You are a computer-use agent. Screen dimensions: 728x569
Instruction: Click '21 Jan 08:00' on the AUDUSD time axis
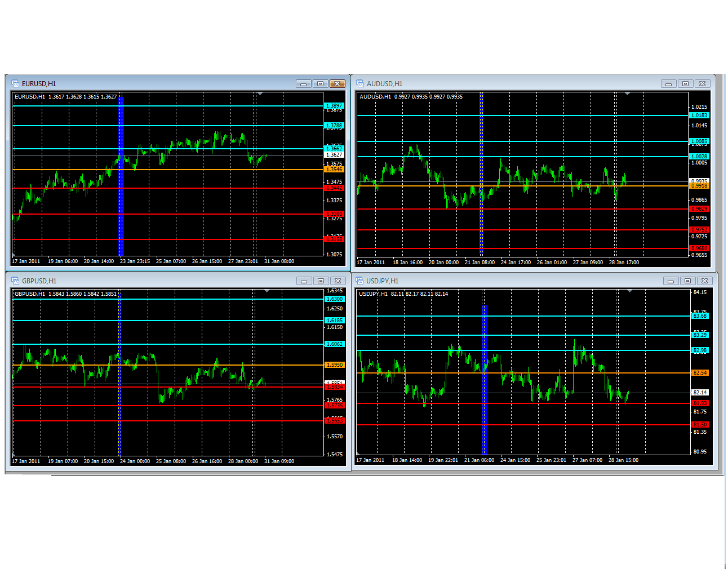coord(480,263)
